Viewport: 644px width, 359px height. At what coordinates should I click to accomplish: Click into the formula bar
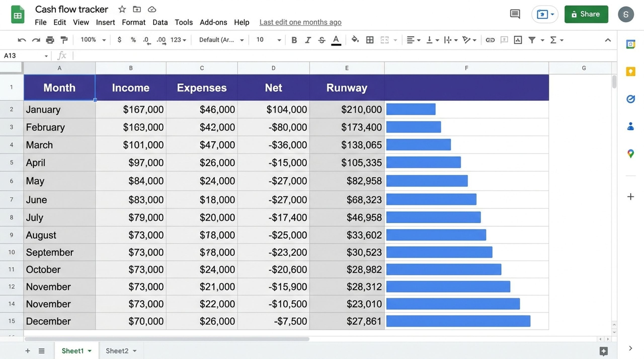345,56
